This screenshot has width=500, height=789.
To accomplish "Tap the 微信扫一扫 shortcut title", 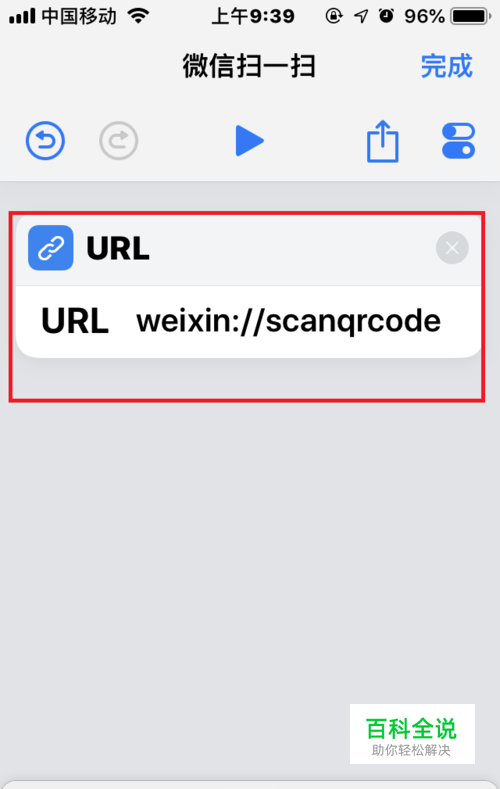I will tap(249, 66).
